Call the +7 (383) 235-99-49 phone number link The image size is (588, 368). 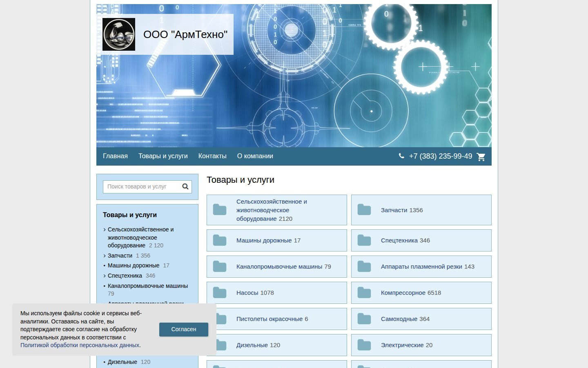pos(441,156)
